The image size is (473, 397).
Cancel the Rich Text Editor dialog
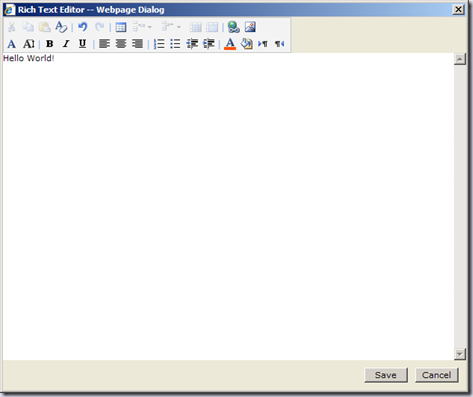tap(437, 375)
